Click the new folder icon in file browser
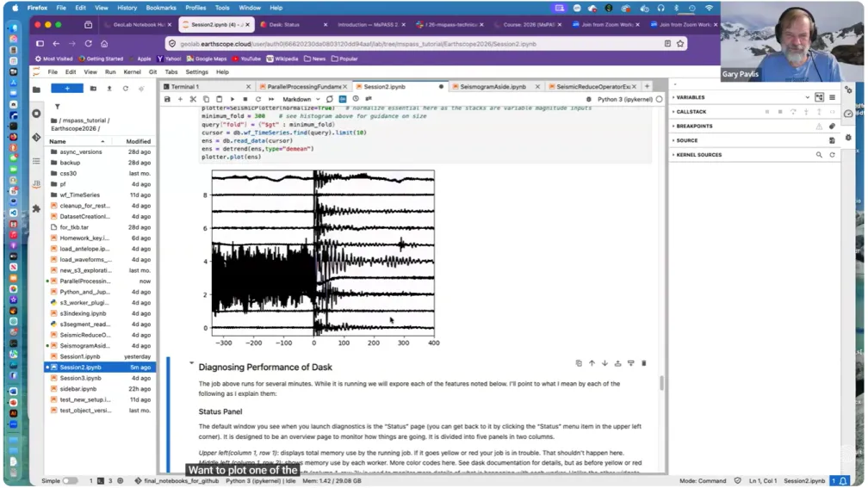Image resolution: width=868 pixels, height=488 pixels. pos(93,89)
